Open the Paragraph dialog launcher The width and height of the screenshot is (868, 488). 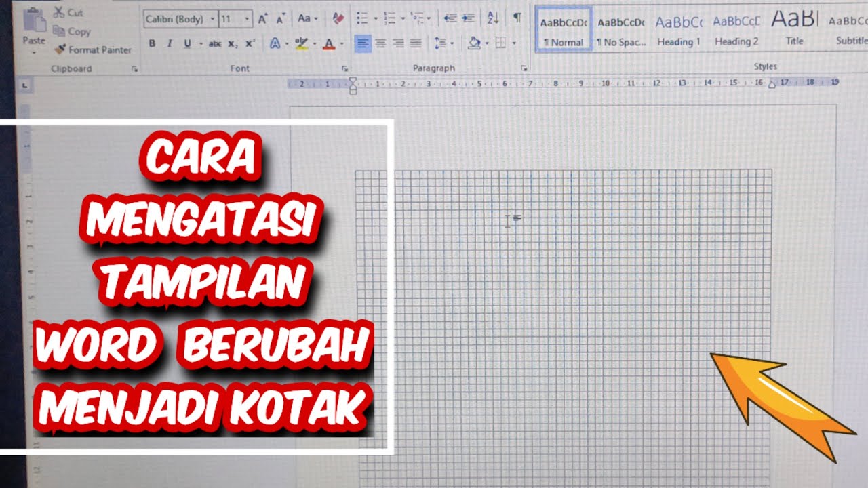524,68
